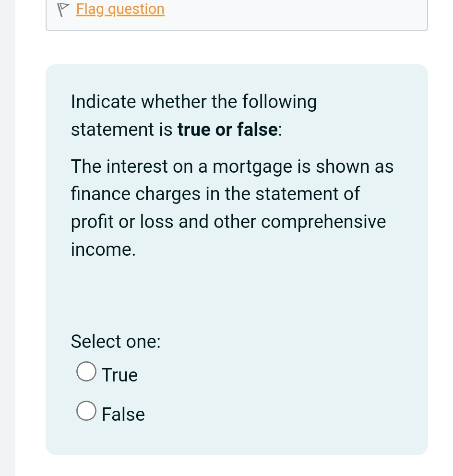Click the Select one prompt text

115,341
